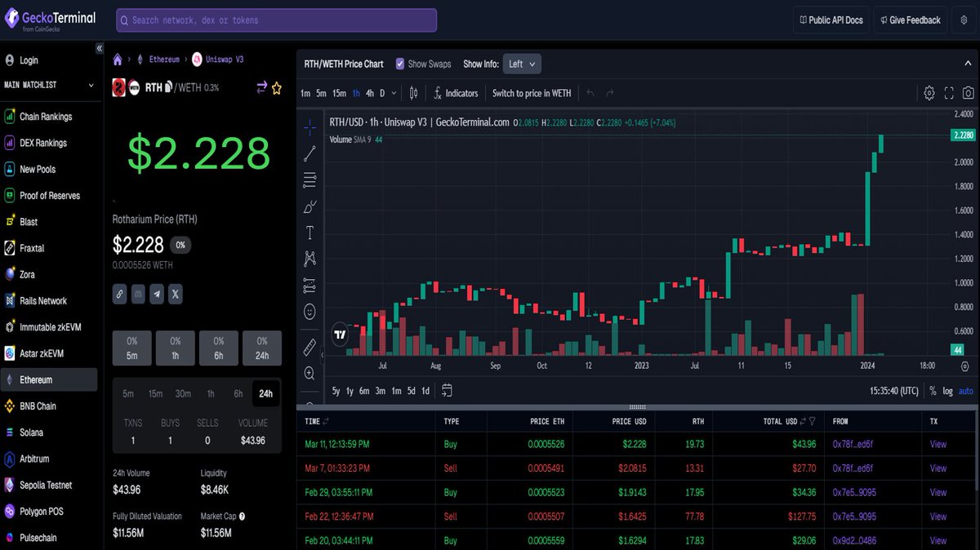Filter swaps by TOTAL USD funnel
The width and height of the screenshot is (980, 550).
[812, 421]
